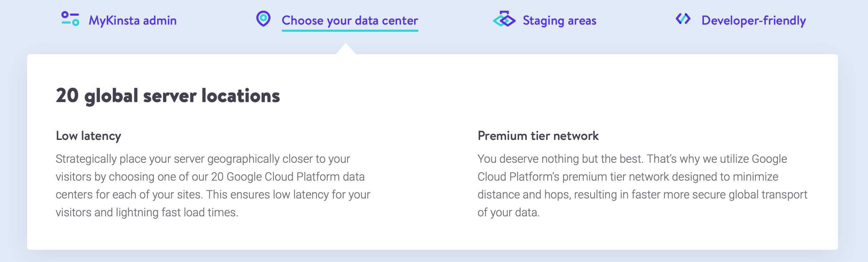This screenshot has width=868, height=262.
Task: Click the white pointer arrow above the panel
Action: [x=345, y=49]
